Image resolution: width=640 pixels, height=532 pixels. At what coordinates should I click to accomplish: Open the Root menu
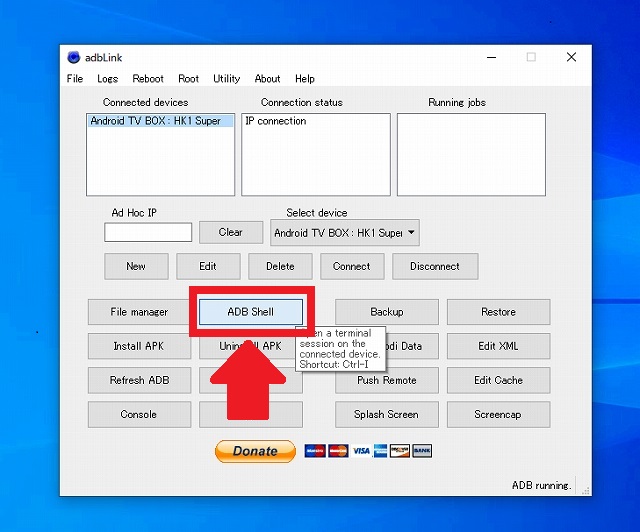(x=188, y=78)
